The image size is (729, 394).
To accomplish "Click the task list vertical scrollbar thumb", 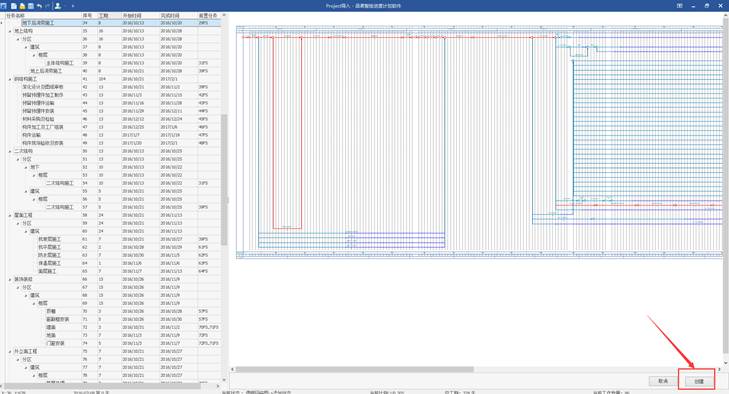I will (x=224, y=180).
